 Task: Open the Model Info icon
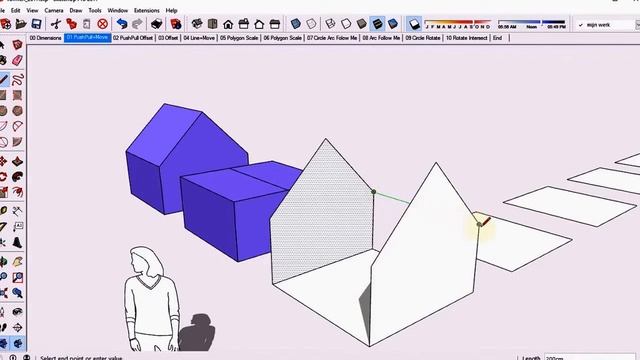pos(176,24)
